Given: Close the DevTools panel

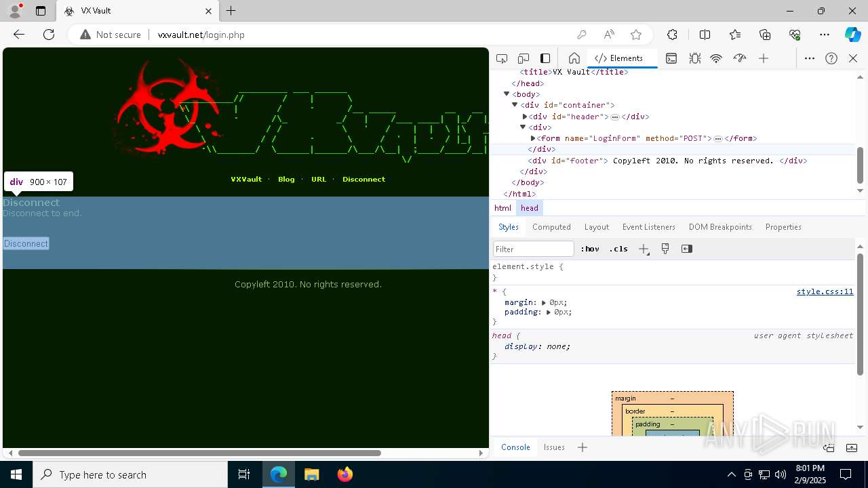Looking at the screenshot, I should (x=853, y=58).
